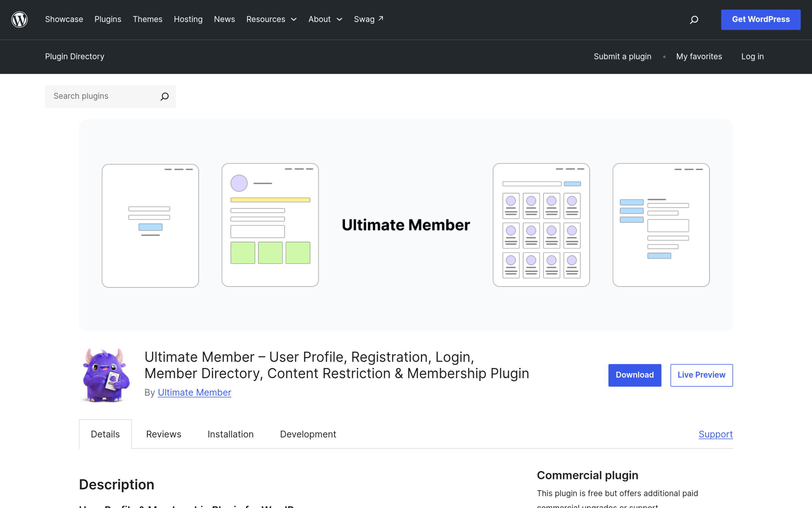This screenshot has width=812, height=508.
Task: Go to Plugins in top navigation
Action: point(108,19)
